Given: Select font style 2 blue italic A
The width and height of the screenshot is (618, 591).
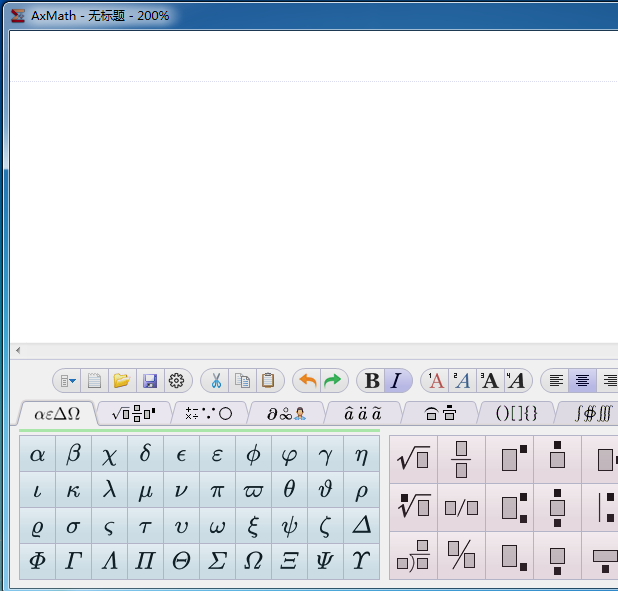Looking at the screenshot, I should pos(462,381).
